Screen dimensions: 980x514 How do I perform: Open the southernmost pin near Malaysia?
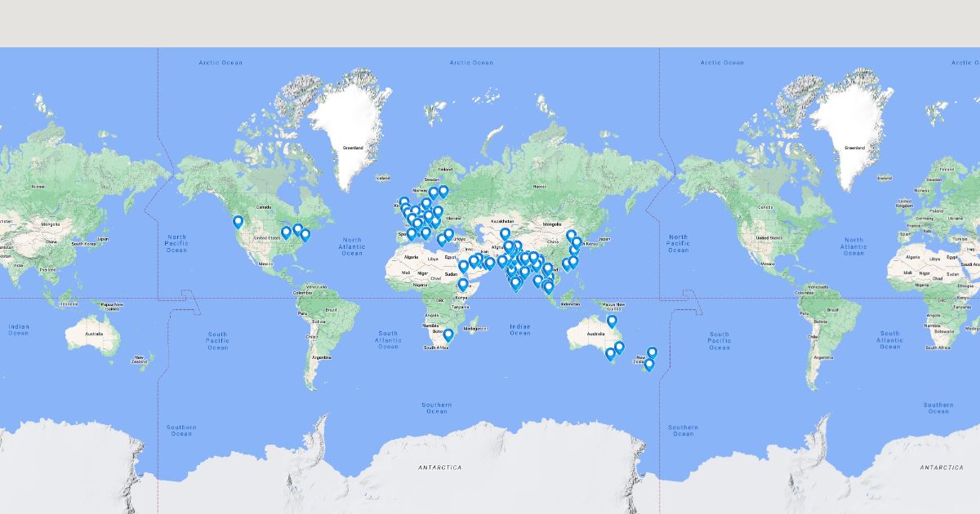548,287
